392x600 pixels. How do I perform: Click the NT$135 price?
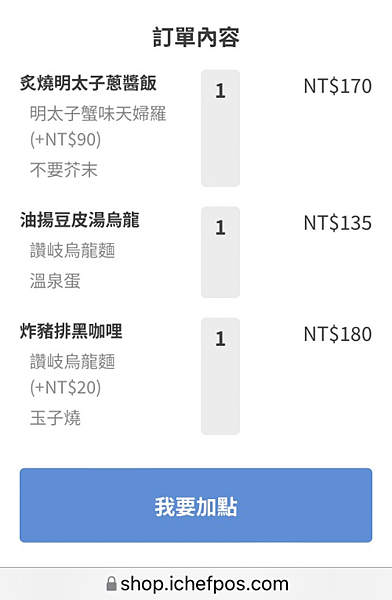(x=337, y=223)
